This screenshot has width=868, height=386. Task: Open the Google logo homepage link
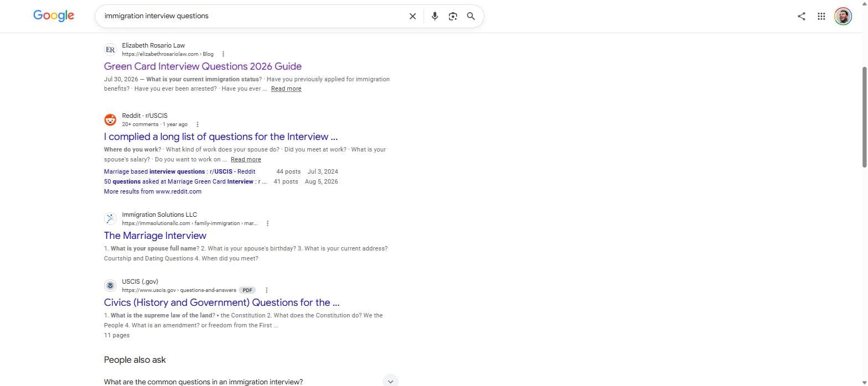pos(54,15)
